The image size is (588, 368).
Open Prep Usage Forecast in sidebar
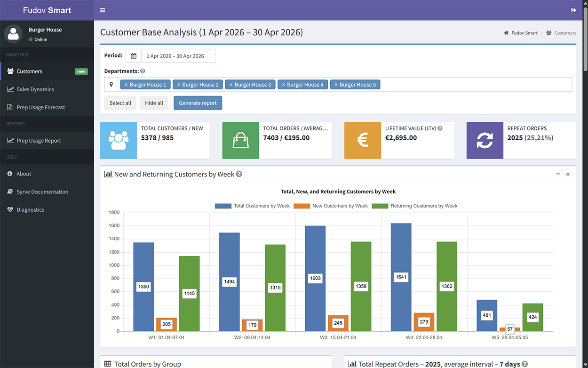(x=47, y=107)
